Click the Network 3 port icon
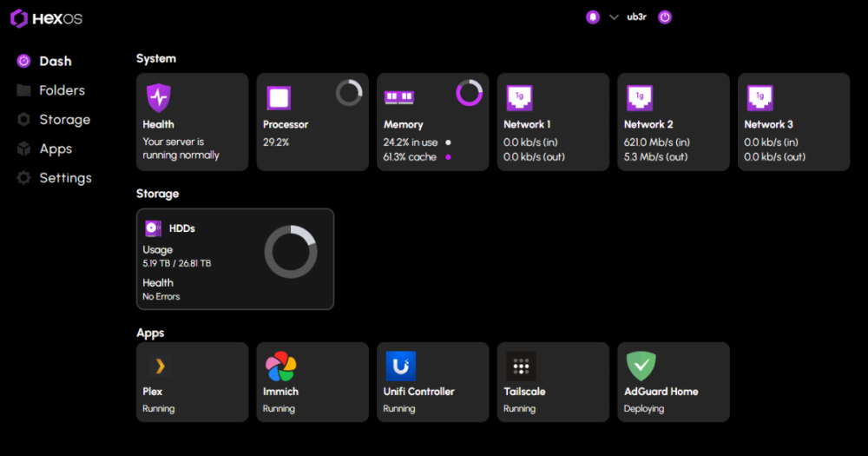This screenshot has height=456, width=868. (759, 97)
